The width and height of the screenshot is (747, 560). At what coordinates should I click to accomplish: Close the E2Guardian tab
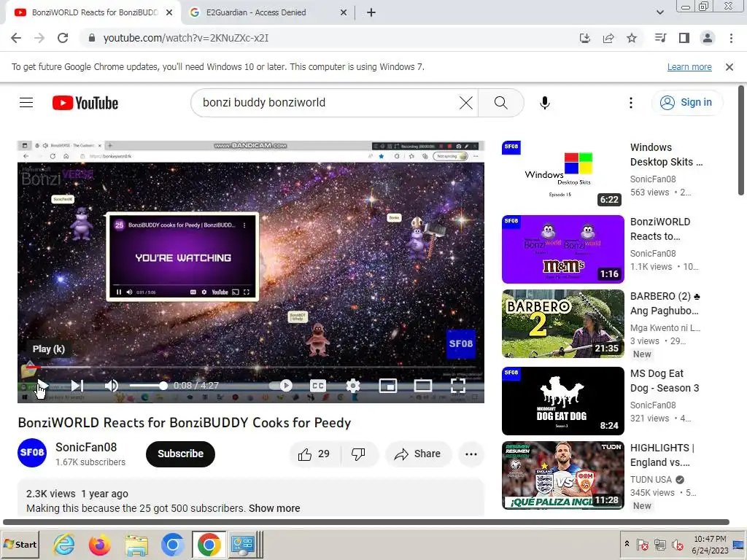[x=344, y=12]
